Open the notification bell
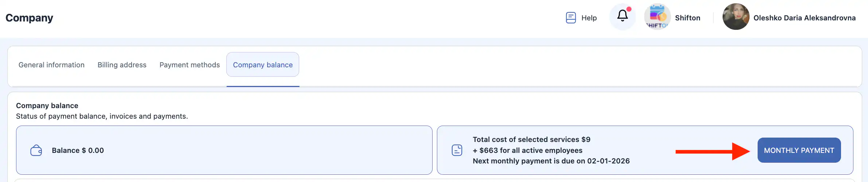868x182 pixels. 622,16
